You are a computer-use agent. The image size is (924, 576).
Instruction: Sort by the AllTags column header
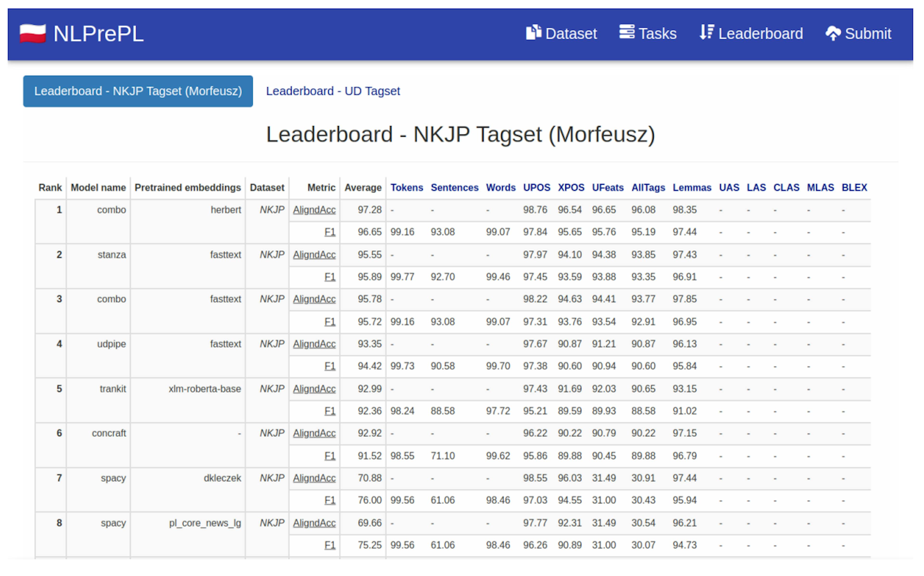coord(648,187)
